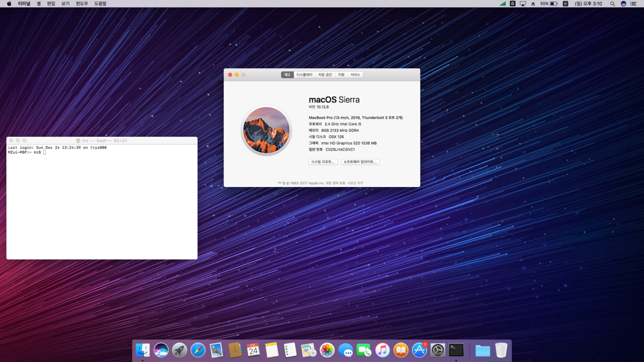This screenshot has width=644, height=362.
Task: Open Finder from the dock
Action: tap(142, 350)
